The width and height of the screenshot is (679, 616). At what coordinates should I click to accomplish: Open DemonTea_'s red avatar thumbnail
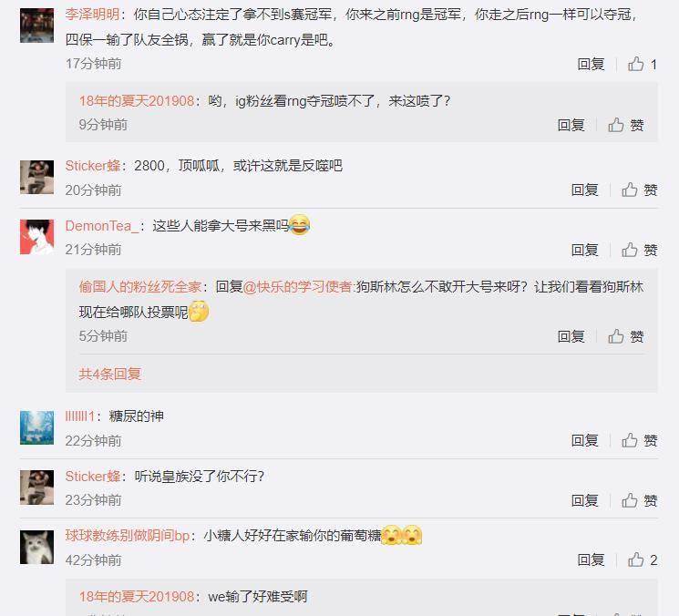tap(36, 237)
